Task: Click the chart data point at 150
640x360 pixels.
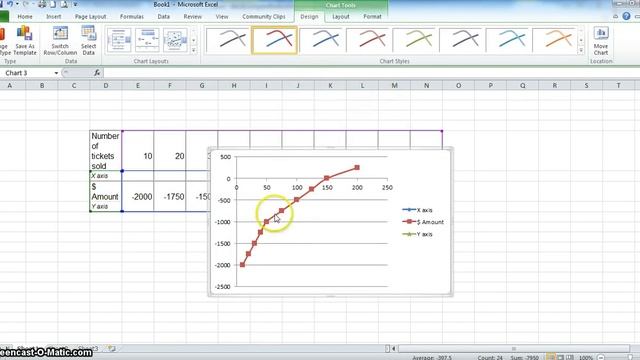Action: pos(327,178)
